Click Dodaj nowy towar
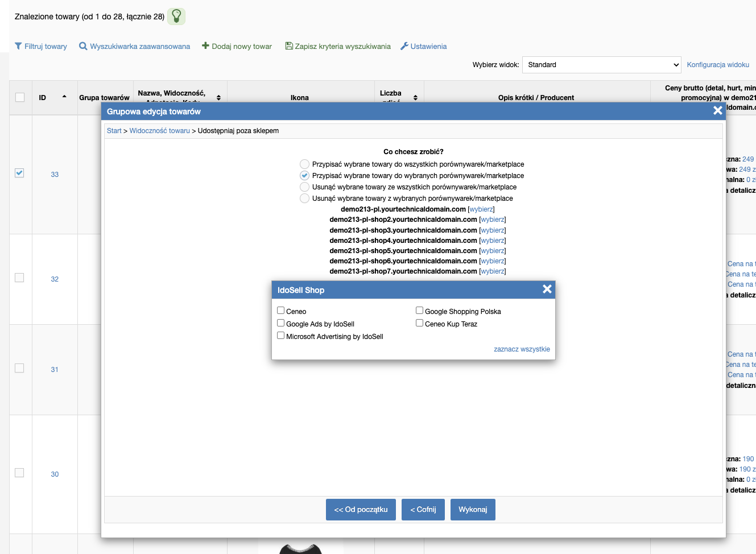 point(237,47)
